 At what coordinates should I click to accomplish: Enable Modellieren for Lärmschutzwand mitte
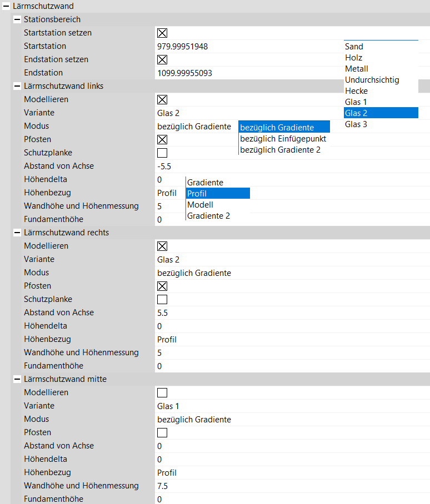pos(162,392)
